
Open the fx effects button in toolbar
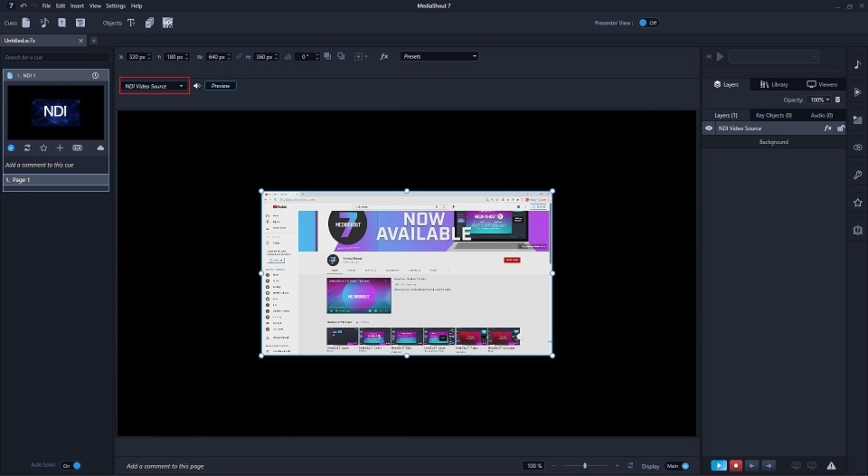click(x=384, y=56)
